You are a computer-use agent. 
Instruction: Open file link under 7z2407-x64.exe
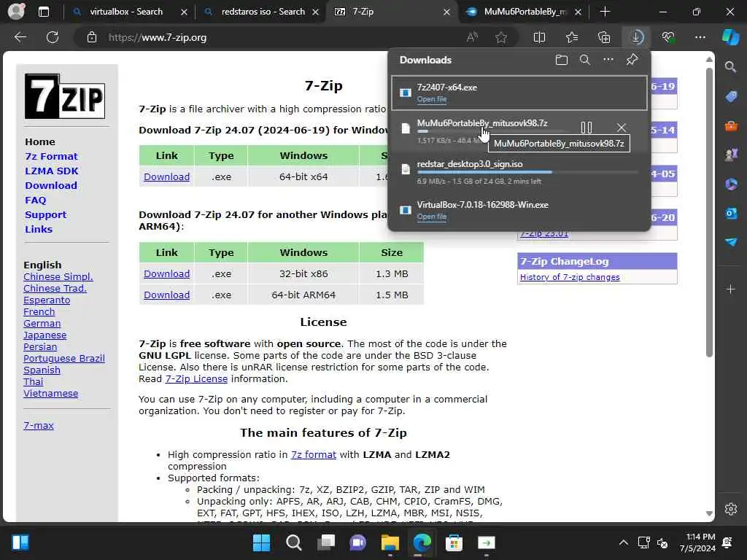click(432, 99)
